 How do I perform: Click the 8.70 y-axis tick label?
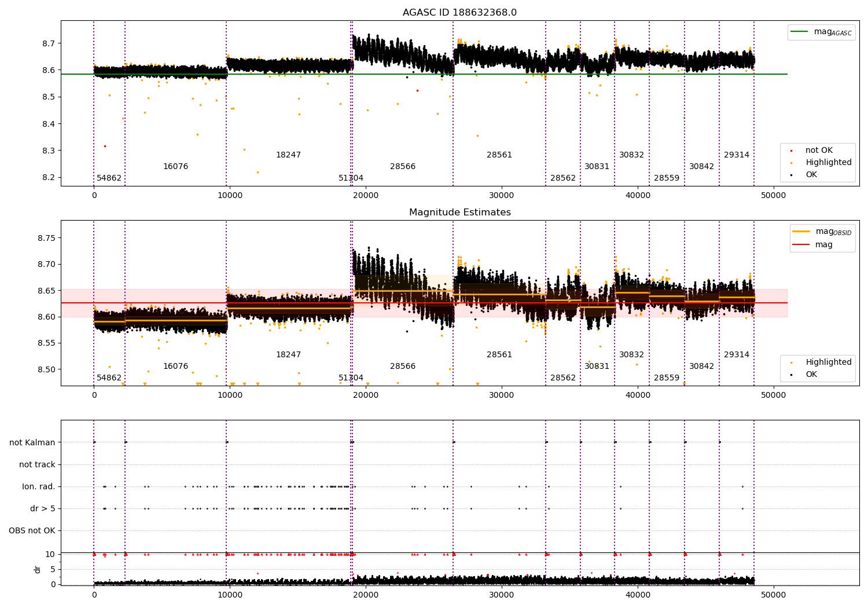pyautogui.click(x=46, y=265)
